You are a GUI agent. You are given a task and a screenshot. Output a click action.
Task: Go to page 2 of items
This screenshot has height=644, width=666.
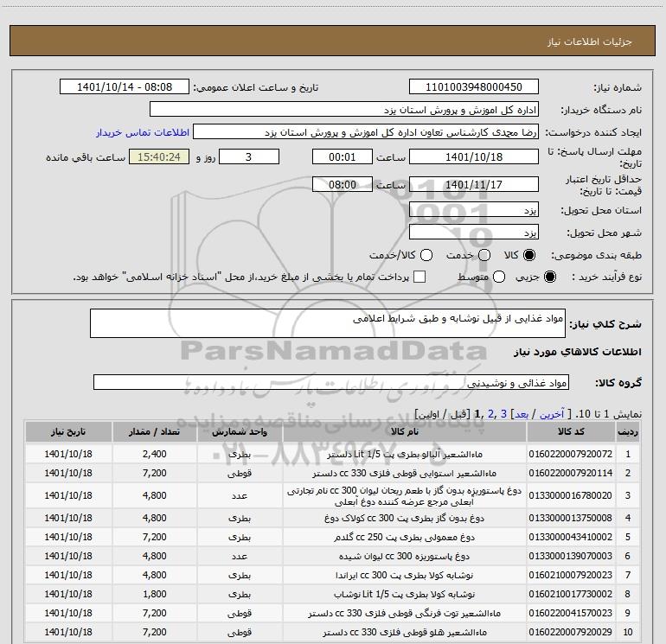pos(491,414)
